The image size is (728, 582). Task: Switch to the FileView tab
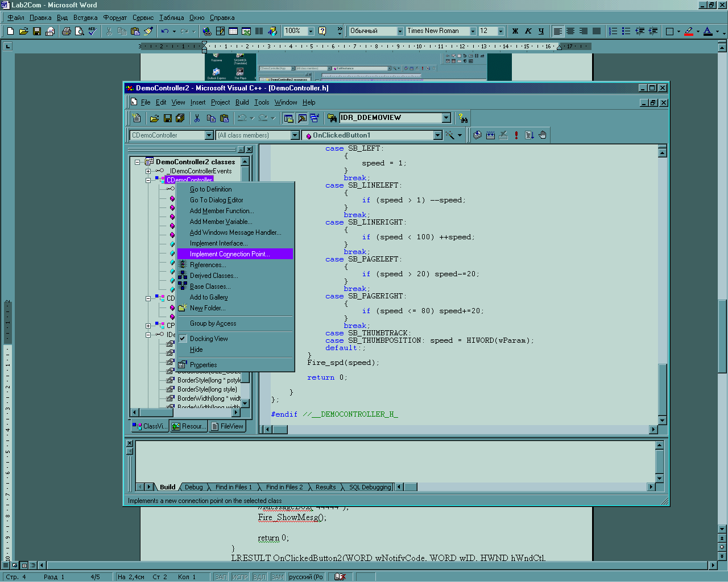pos(227,426)
